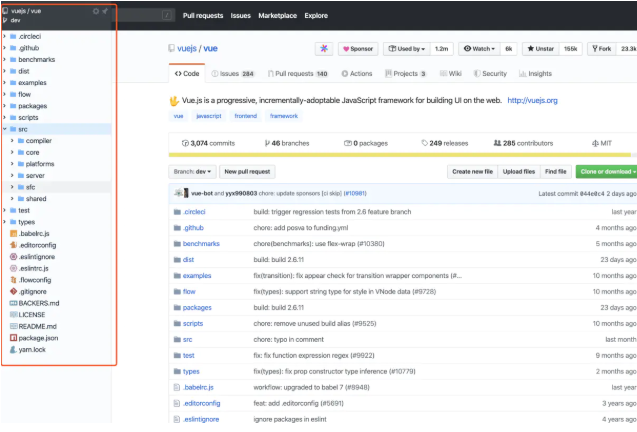This screenshot has width=637, height=432.
Task: Switch to the Issues tab
Action: click(233, 74)
